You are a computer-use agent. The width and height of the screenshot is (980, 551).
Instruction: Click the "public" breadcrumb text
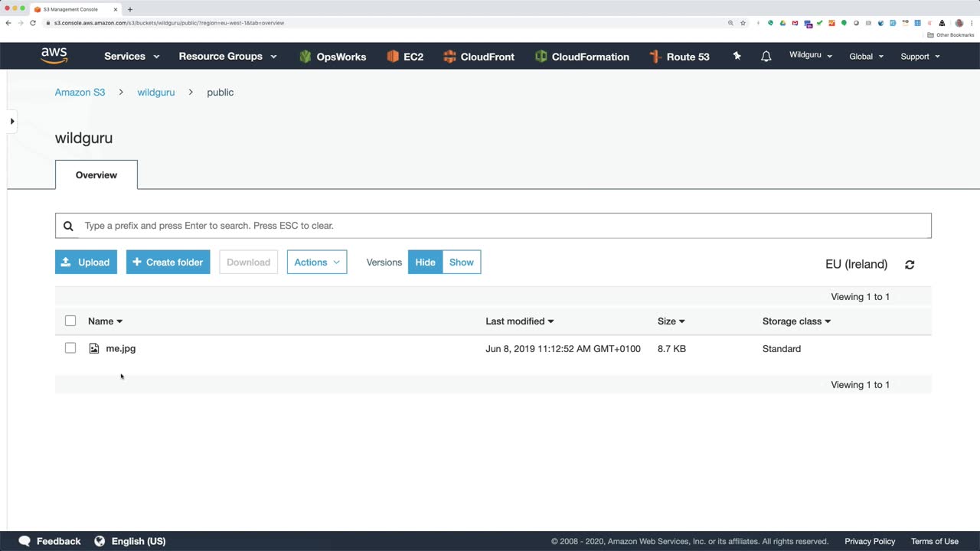(x=220, y=92)
